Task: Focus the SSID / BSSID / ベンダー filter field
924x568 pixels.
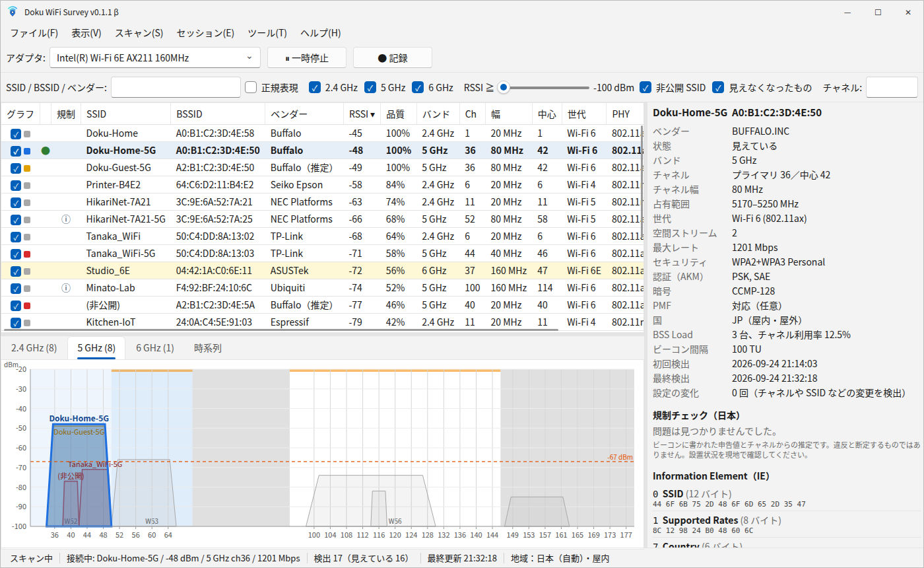Action: click(176, 87)
